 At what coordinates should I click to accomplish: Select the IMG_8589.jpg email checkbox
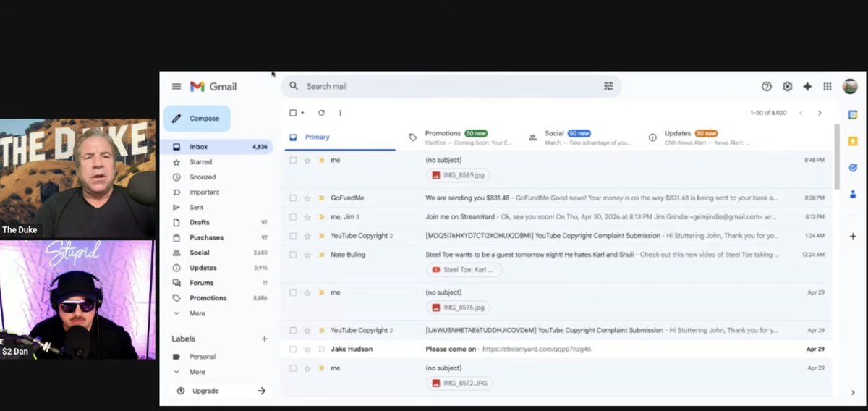click(293, 160)
